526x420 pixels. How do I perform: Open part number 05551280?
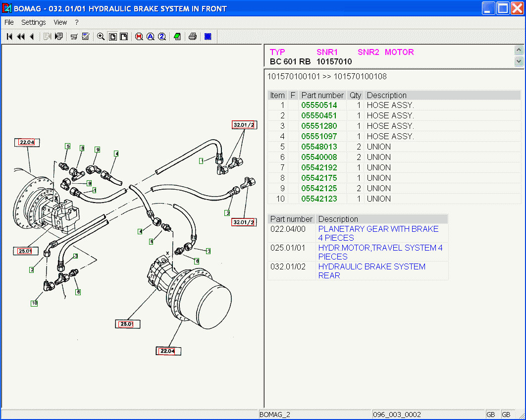click(319, 126)
